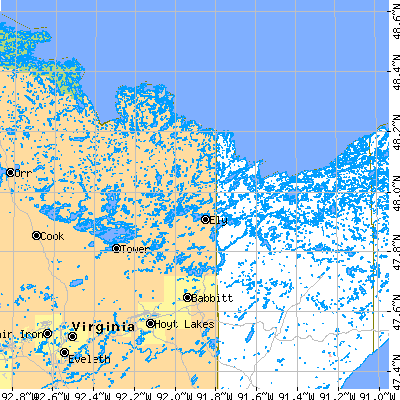The width and height of the screenshot is (400, 400).
Task: Click the Ely city marker
Action: [x=206, y=219]
